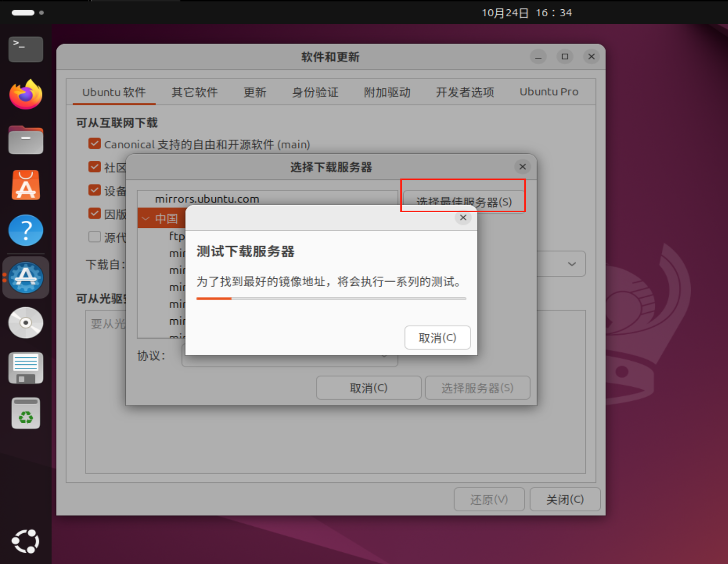This screenshot has width=728, height=564.
Task: Click 选择最佳服务器(S) button
Action: point(463,201)
